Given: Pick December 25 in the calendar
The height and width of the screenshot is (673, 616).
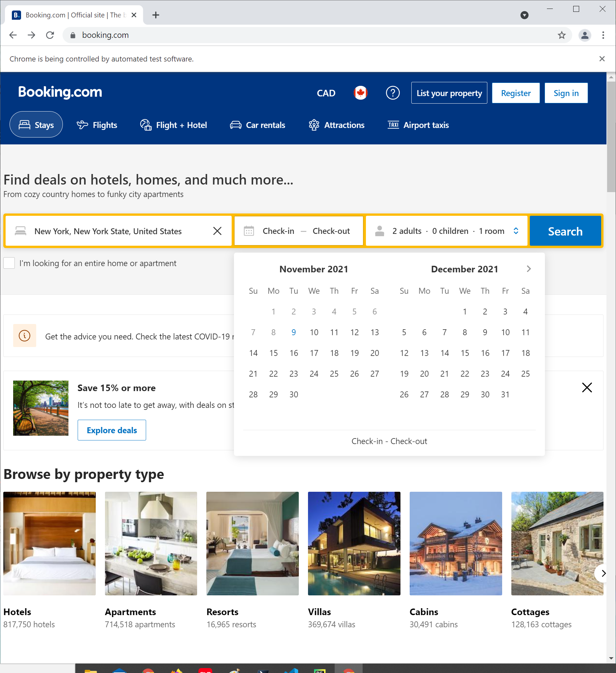Looking at the screenshot, I should [525, 374].
